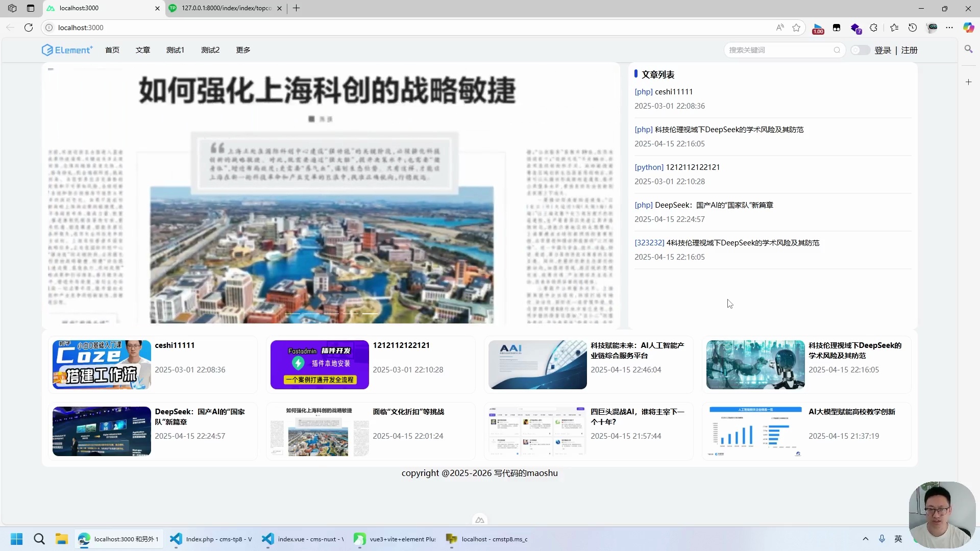Click the robot avatar extension icon
The width and height of the screenshot is (980, 551).
point(932,28)
